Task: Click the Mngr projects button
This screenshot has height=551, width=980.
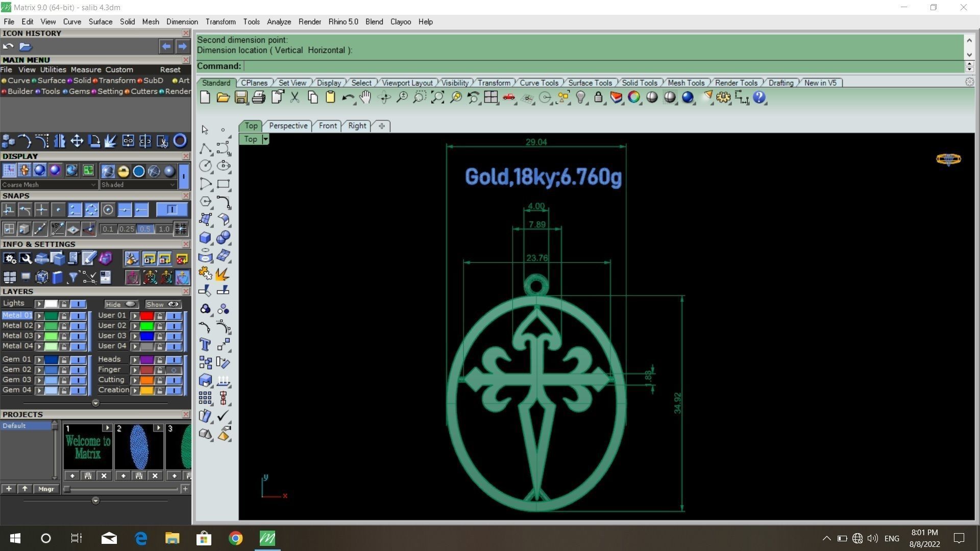Action: [x=46, y=489]
